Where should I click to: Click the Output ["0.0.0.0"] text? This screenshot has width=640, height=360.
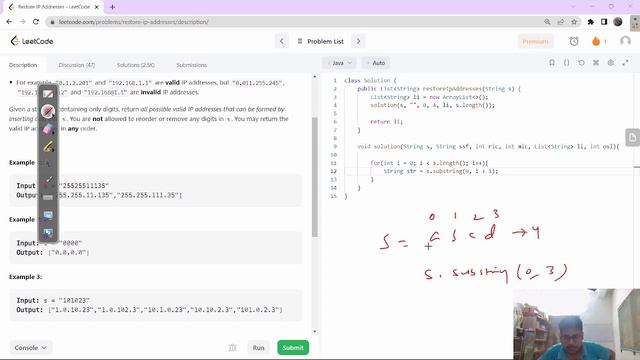click(x=53, y=253)
